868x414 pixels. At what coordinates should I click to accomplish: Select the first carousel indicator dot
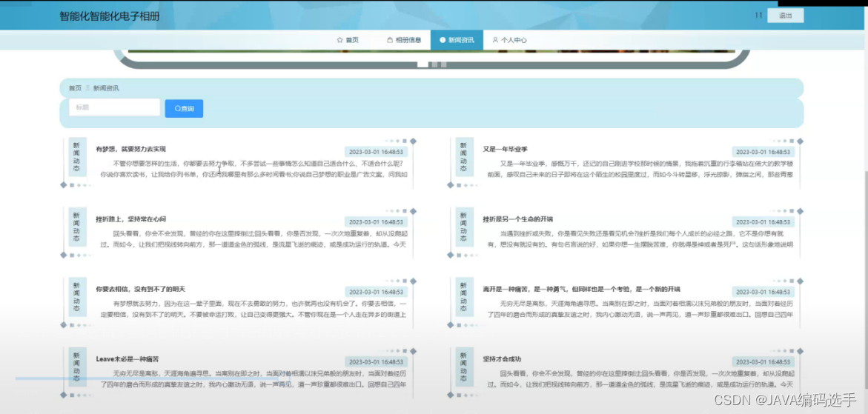[x=423, y=64]
